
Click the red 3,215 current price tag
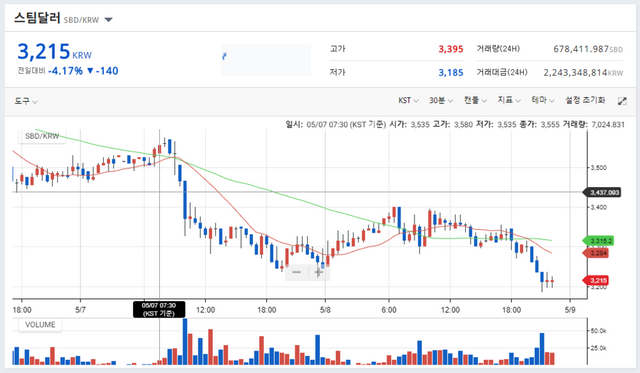click(x=596, y=280)
